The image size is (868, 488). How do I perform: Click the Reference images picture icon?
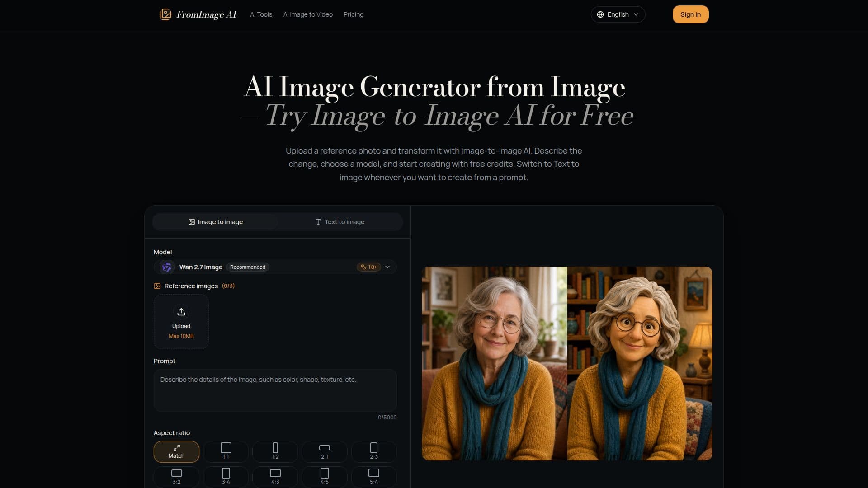157,286
